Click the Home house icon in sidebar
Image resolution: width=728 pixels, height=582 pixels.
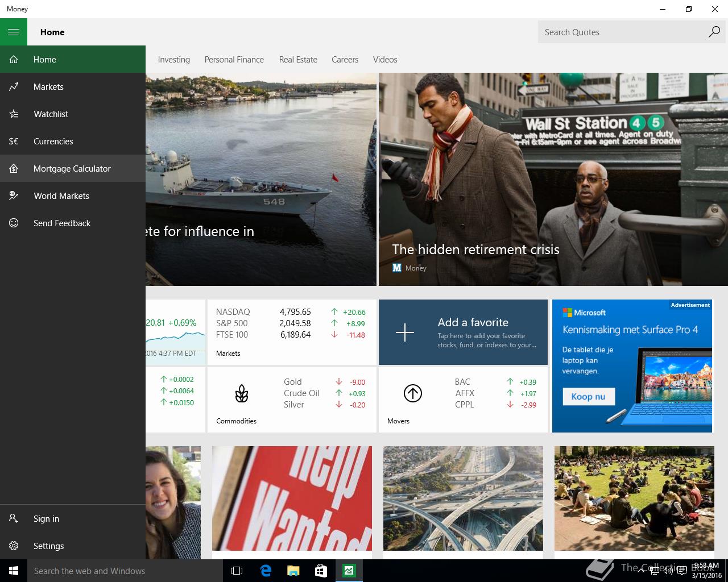click(14, 59)
